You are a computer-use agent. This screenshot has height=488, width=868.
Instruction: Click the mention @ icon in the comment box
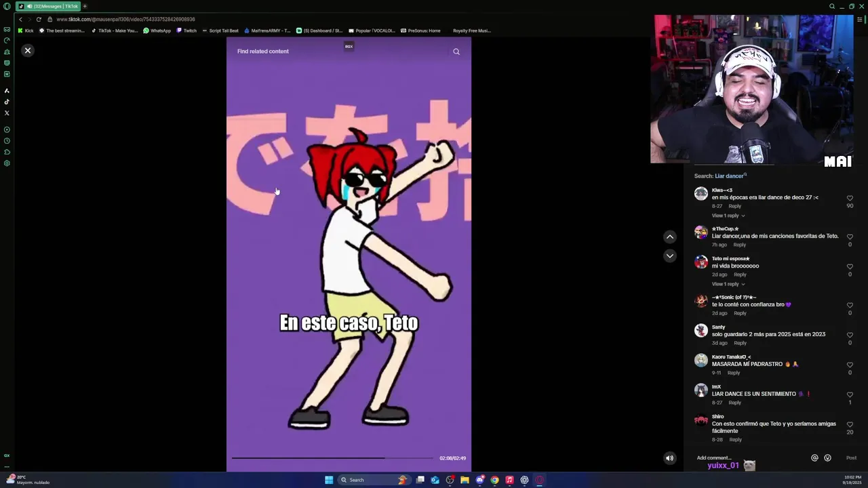[x=814, y=458]
